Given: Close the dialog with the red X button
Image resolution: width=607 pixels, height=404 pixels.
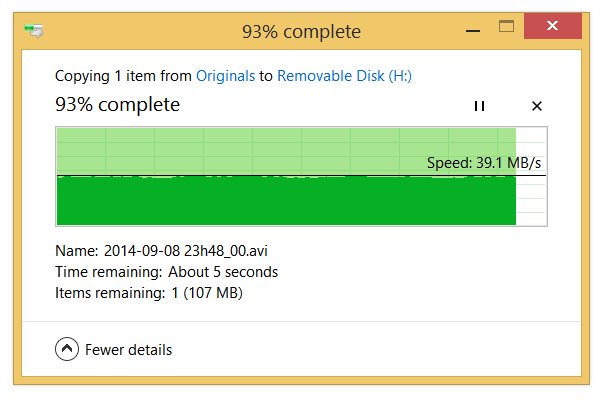Looking at the screenshot, I should [x=552, y=26].
